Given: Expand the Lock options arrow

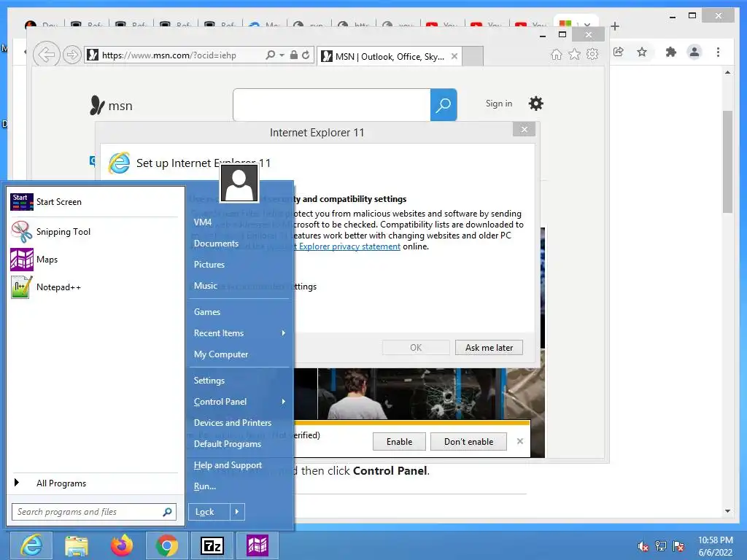Looking at the screenshot, I should coord(237,512).
